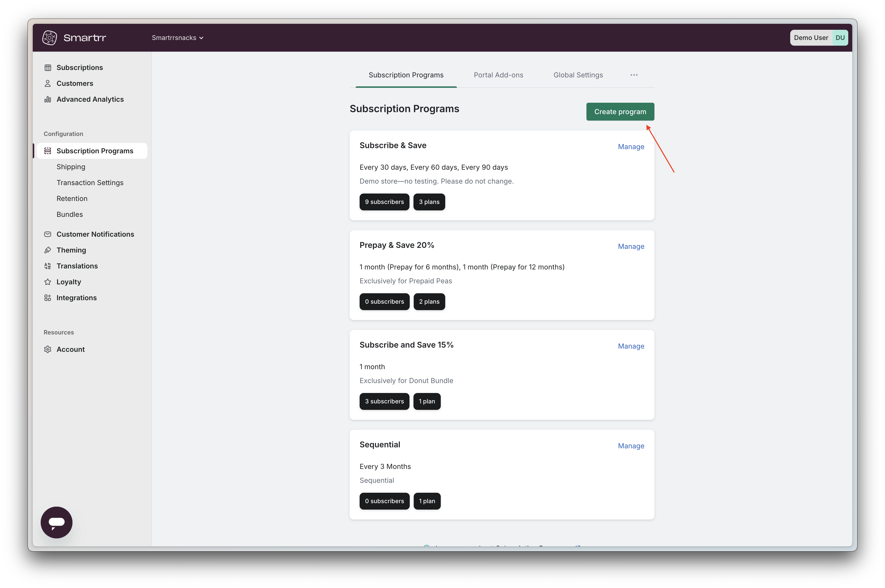Open the Demo User account menu
This screenshot has width=885, height=588.
(819, 37)
